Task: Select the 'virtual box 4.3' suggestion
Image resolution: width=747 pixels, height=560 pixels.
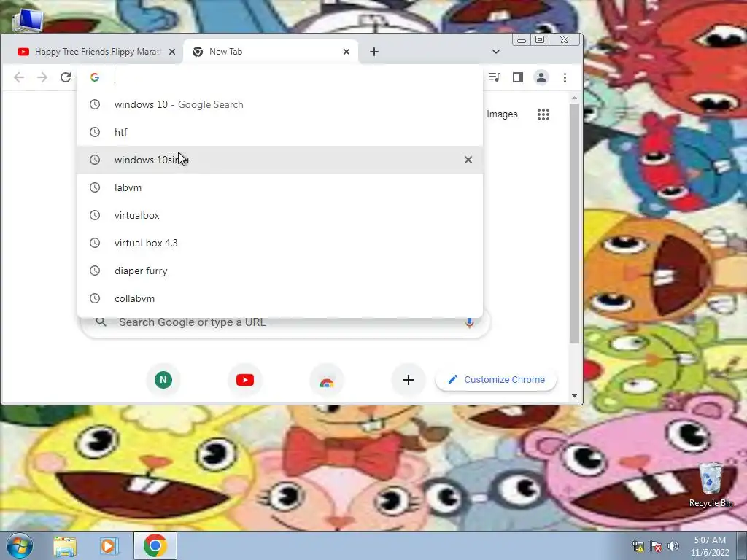Action: click(280, 243)
